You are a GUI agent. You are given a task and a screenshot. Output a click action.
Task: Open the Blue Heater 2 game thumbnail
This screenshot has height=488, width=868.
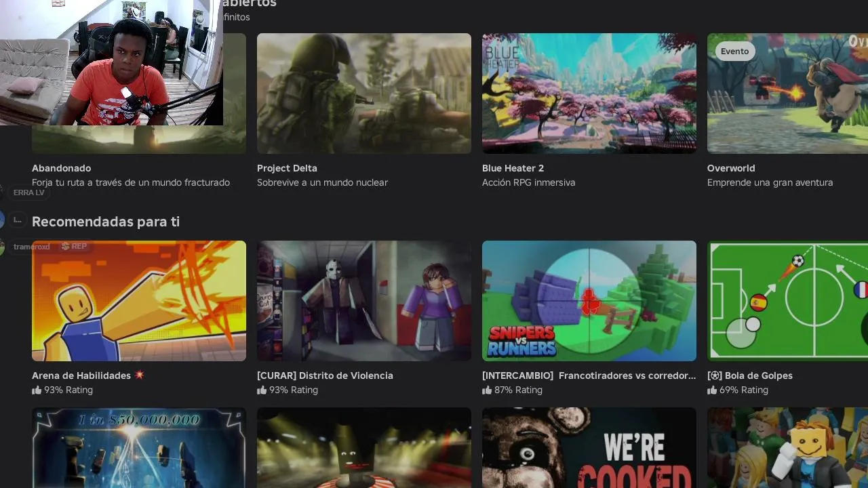pyautogui.click(x=589, y=94)
